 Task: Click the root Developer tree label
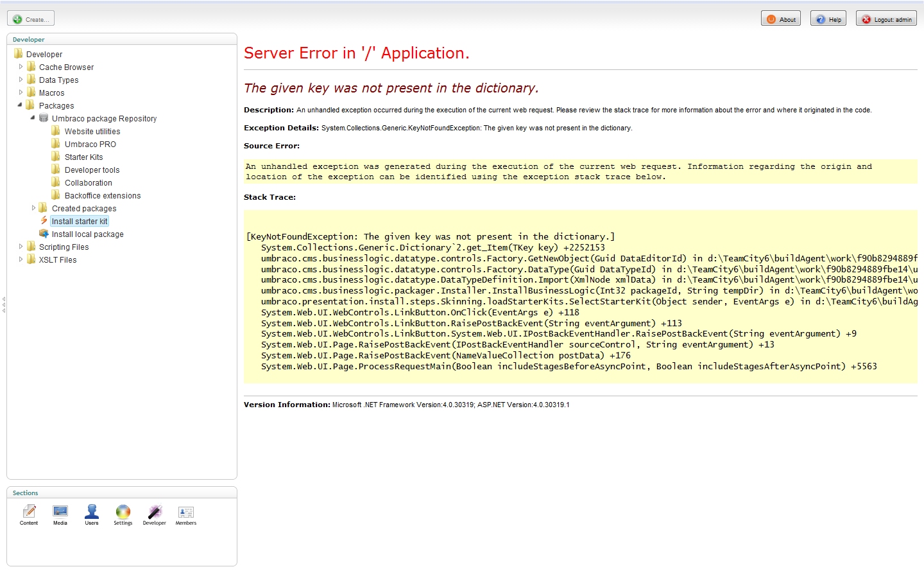(44, 55)
